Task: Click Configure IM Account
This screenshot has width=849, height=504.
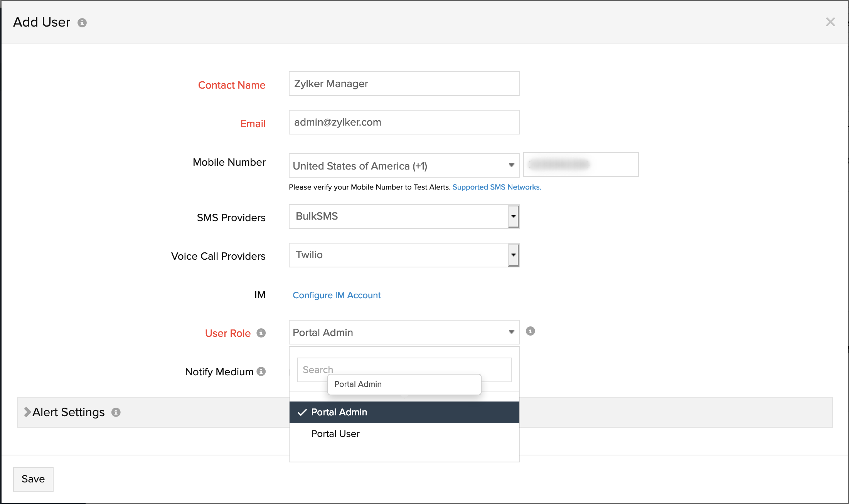Action: coord(336,295)
